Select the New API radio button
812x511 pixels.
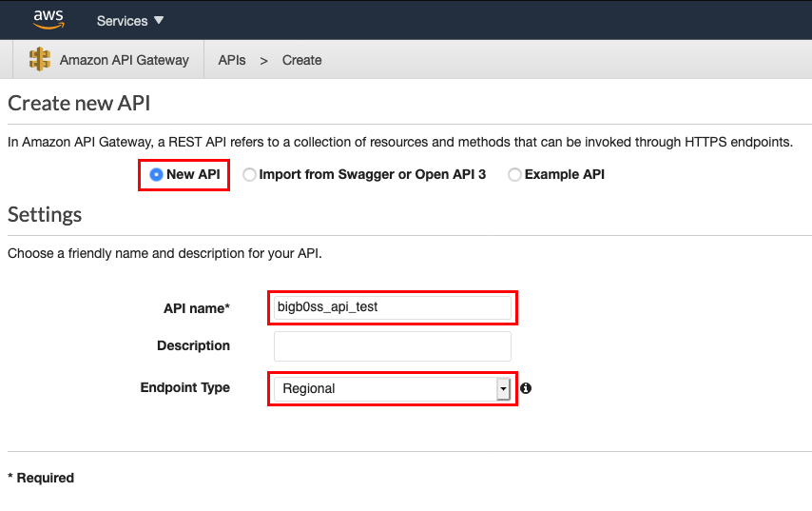[156, 175]
